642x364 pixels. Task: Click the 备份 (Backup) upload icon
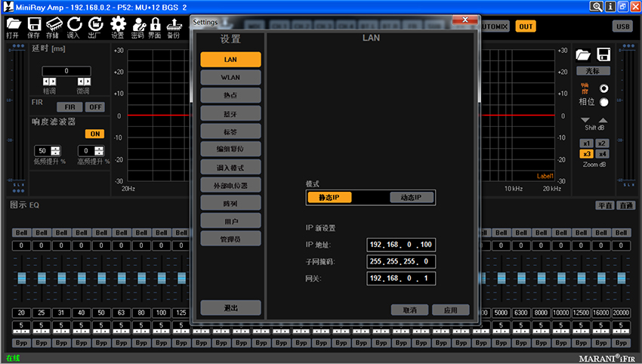pyautogui.click(x=174, y=24)
